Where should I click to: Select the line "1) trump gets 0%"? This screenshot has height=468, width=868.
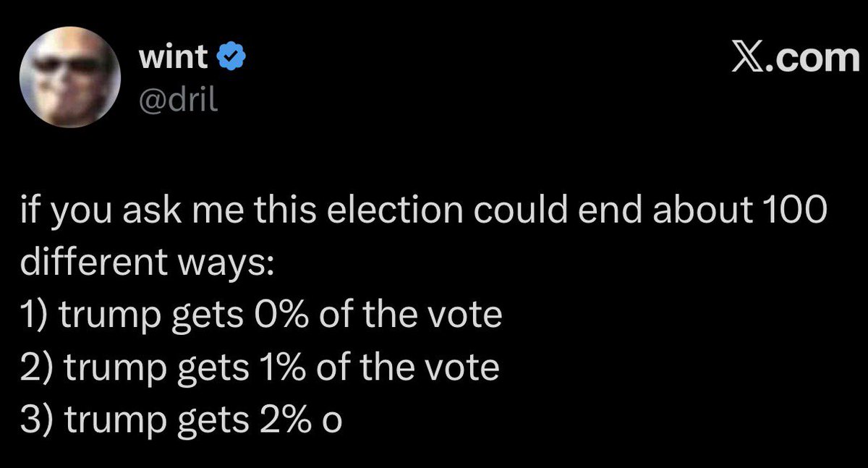coord(260,315)
